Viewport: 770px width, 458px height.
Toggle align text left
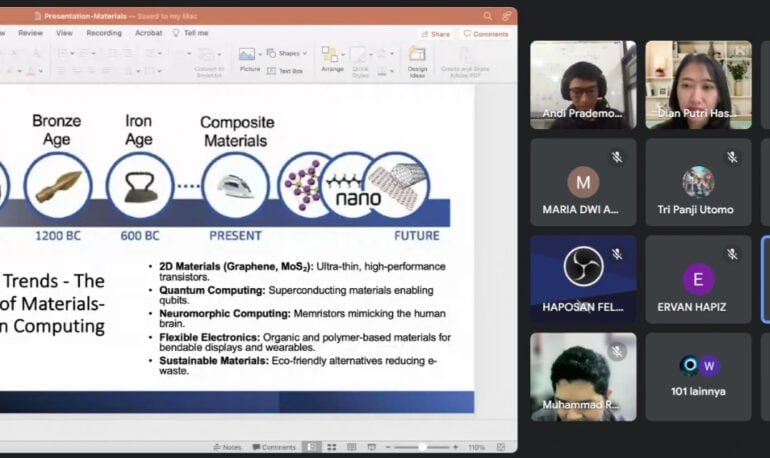(62, 71)
